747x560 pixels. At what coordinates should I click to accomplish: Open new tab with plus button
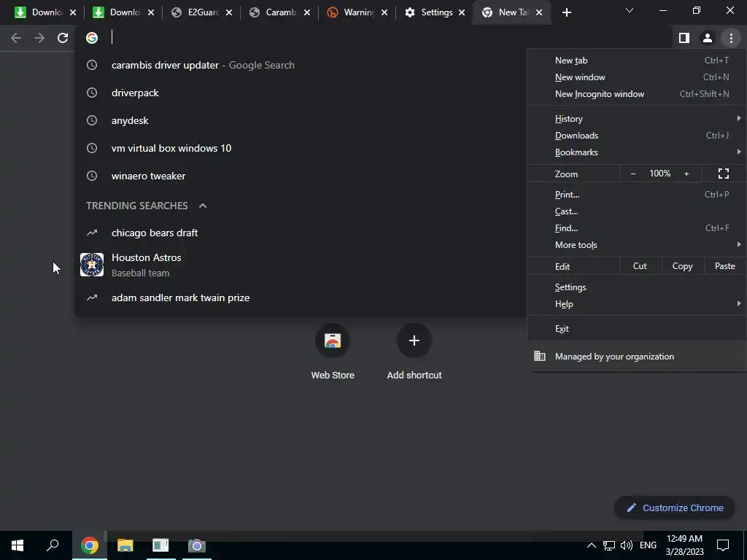tap(566, 13)
